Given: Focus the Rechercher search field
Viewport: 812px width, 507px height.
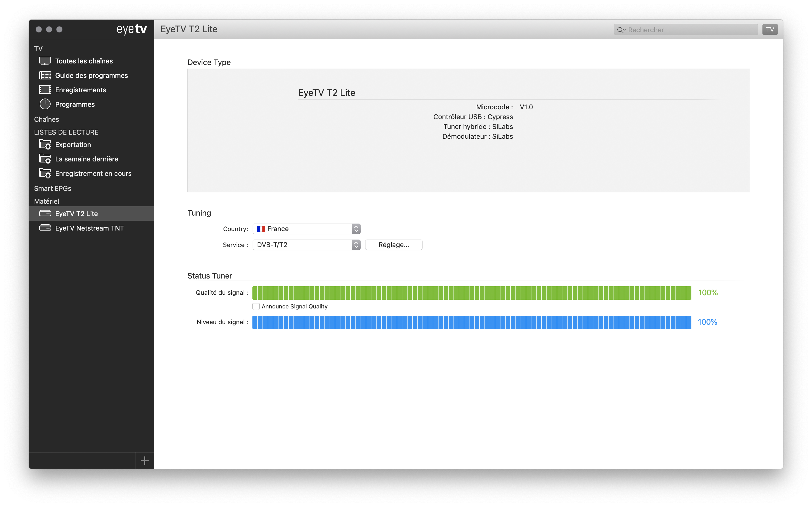Looking at the screenshot, I should [686, 29].
